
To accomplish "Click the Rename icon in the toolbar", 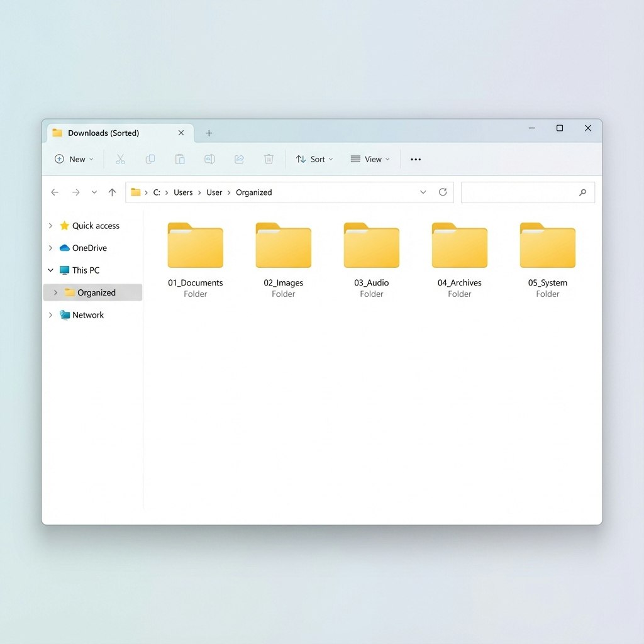I will pyautogui.click(x=209, y=159).
